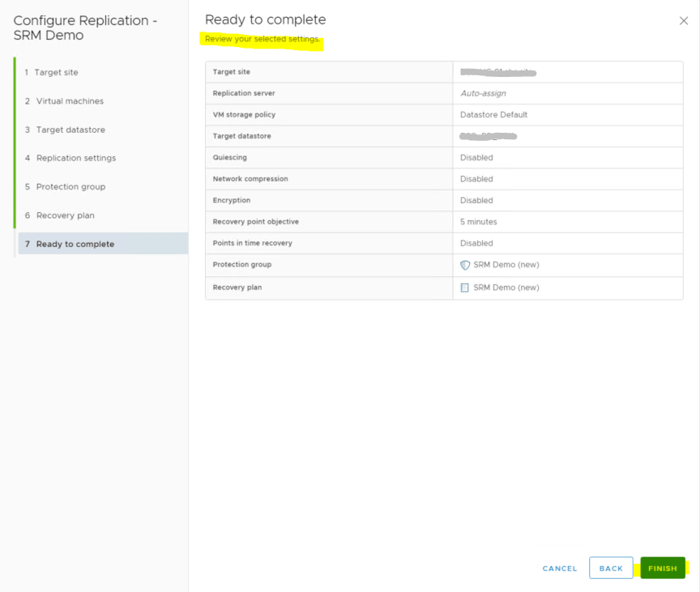Click the Quiescing Disabled value

click(x=476, y=158)
